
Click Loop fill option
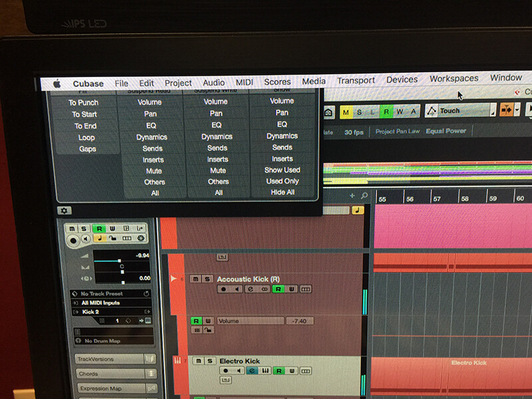click(x=86, y=138)
